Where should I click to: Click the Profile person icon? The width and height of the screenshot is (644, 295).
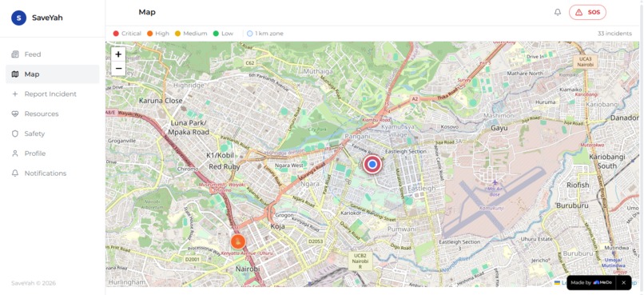coord(15,153)
